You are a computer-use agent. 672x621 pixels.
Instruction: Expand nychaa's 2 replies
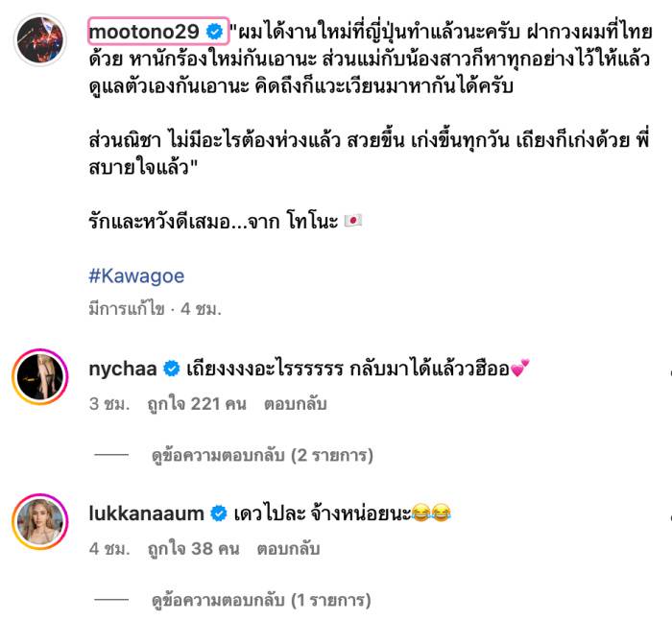tap(262, 455)
